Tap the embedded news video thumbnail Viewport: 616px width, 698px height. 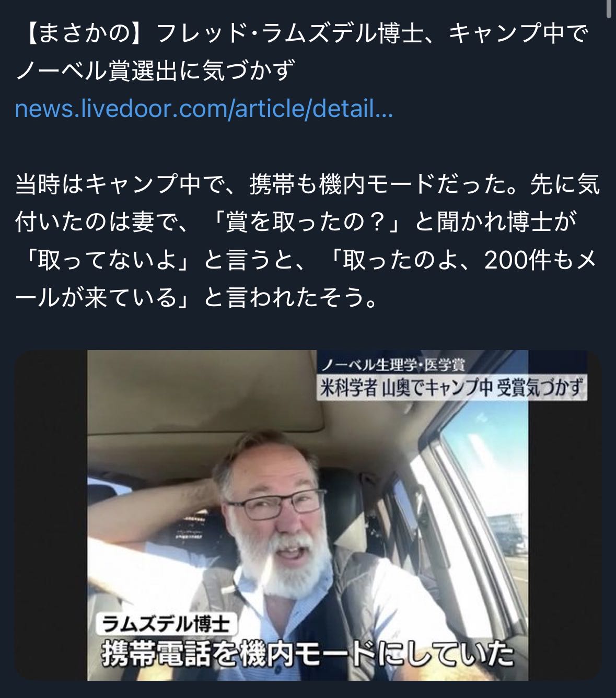click(308, 515)
